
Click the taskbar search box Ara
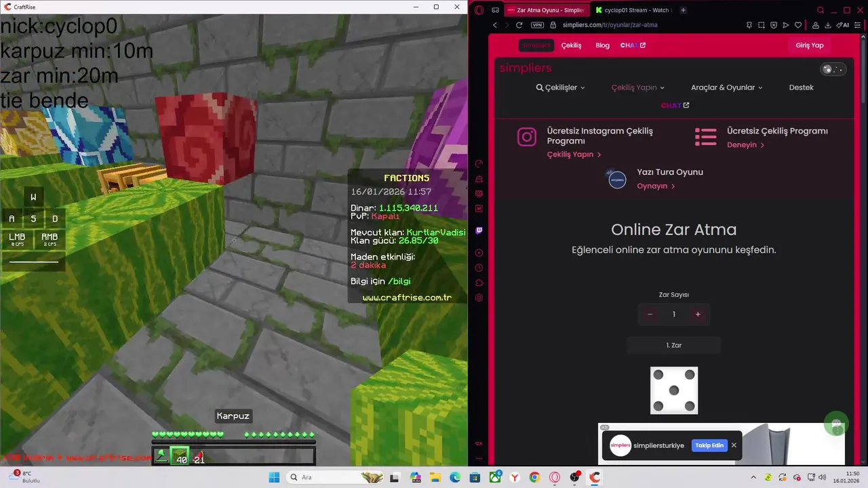336,477
